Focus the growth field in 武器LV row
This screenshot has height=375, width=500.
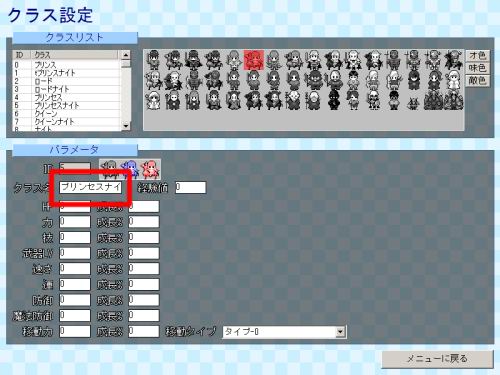coord(144,253)
